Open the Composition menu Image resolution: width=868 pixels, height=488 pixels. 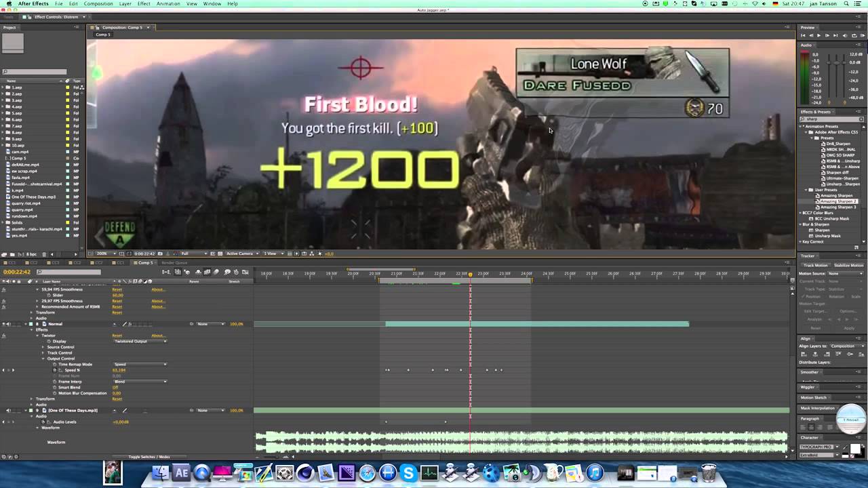[98, 3]
